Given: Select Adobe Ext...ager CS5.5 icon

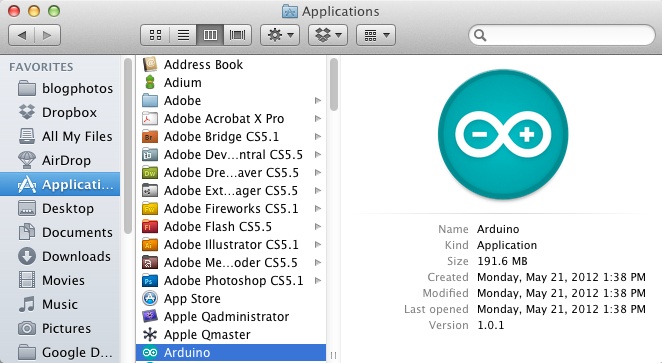Looking at the screenshot, I should point(150,191).
